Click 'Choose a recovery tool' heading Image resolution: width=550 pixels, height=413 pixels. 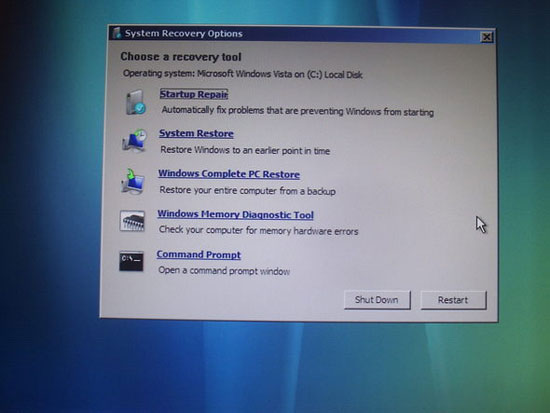pyautogui.click(x=181, y=57)
